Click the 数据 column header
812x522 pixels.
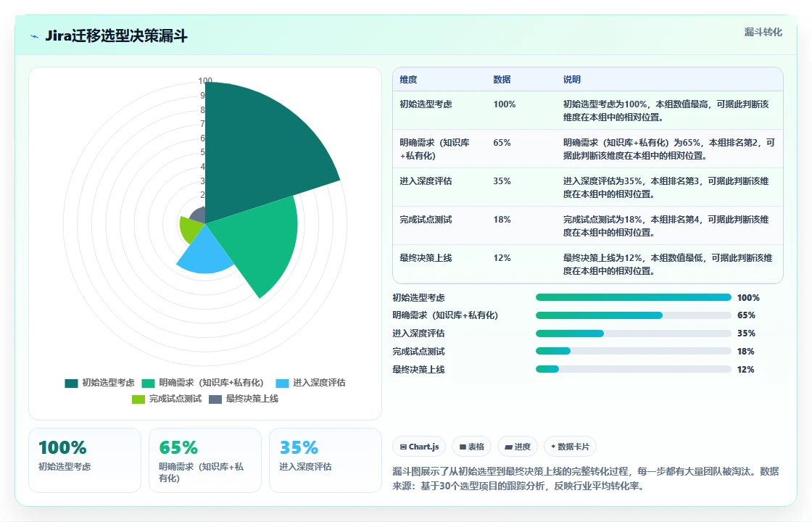(502, 79)
